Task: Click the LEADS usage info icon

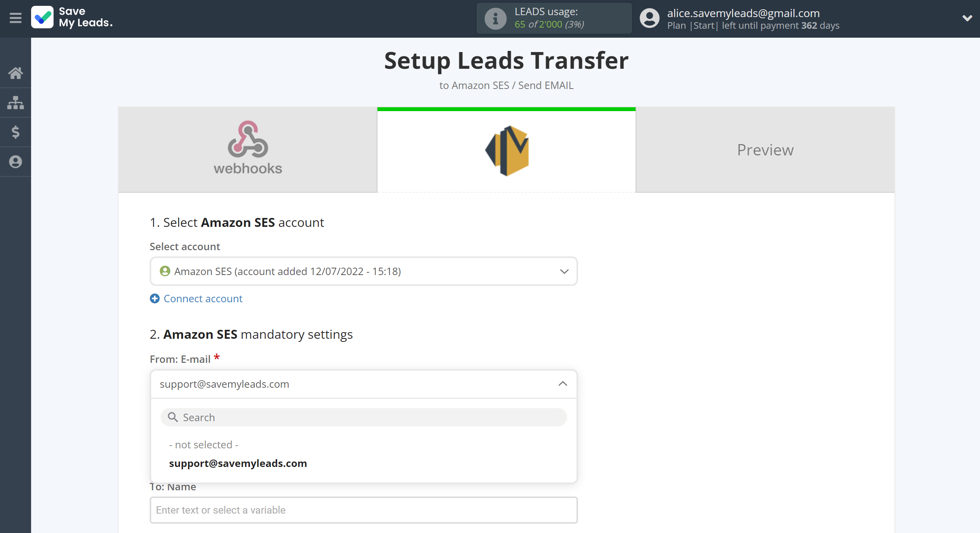Action: click(495, 18)
